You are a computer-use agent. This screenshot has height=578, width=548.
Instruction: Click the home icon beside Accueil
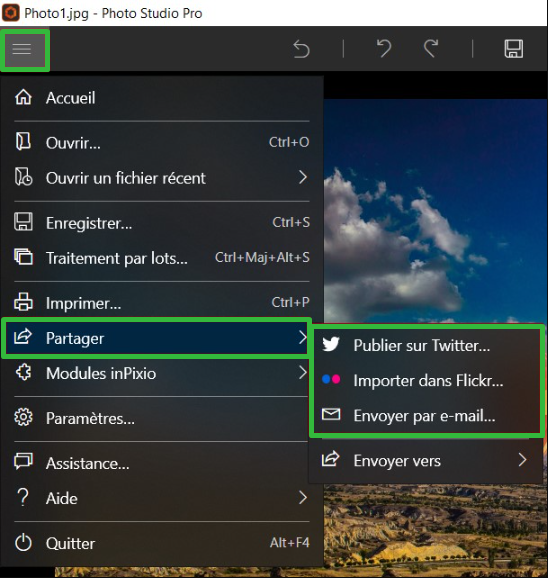click(x=23, y=97)
